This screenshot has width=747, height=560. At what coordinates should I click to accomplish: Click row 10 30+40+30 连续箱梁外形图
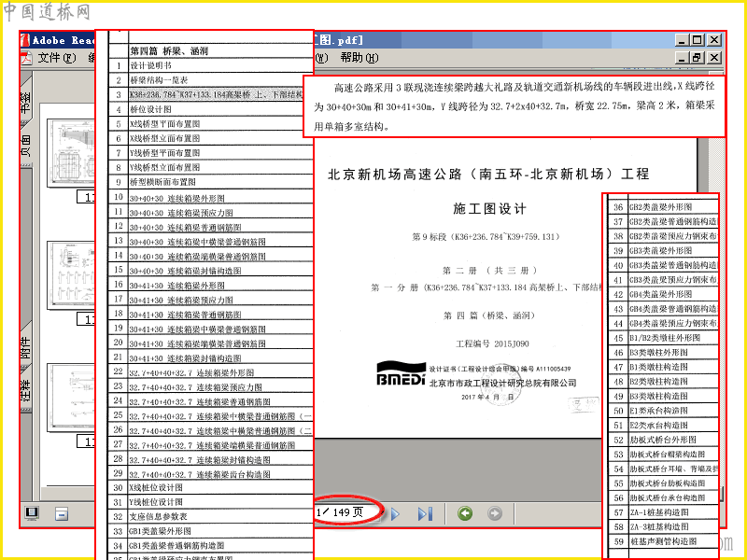point(211,197)
